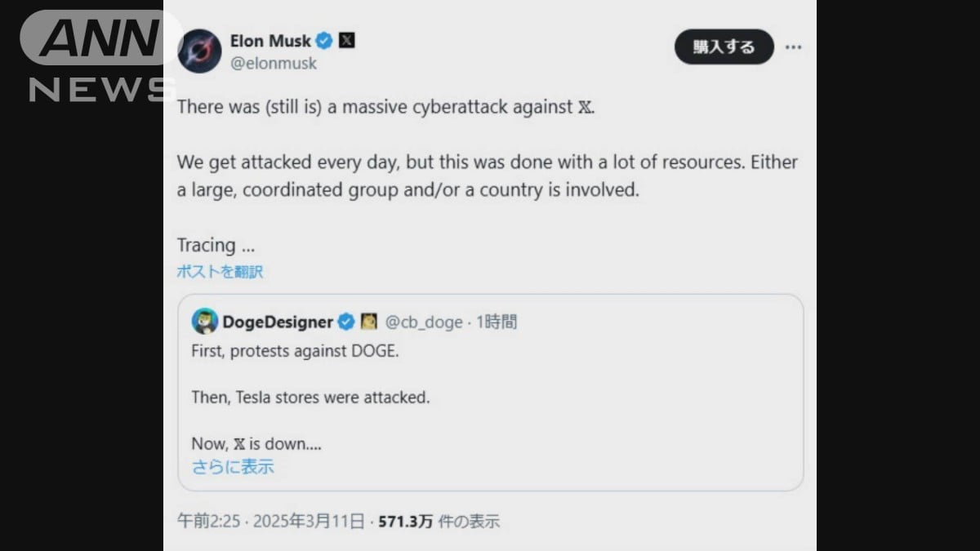Click the 購入する subscribe button
Image resolution: width=980 pixels, height=551 pixels.
pyautogui.click(x=724, y=47)
